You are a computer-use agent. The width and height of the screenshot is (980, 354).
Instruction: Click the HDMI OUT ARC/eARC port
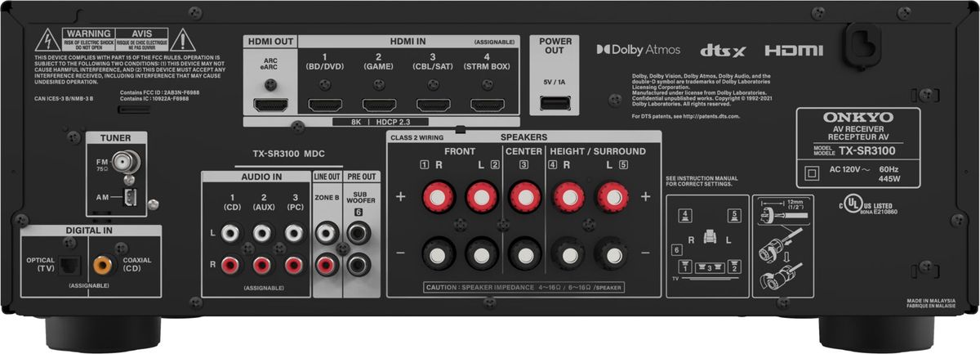(269, 105)
